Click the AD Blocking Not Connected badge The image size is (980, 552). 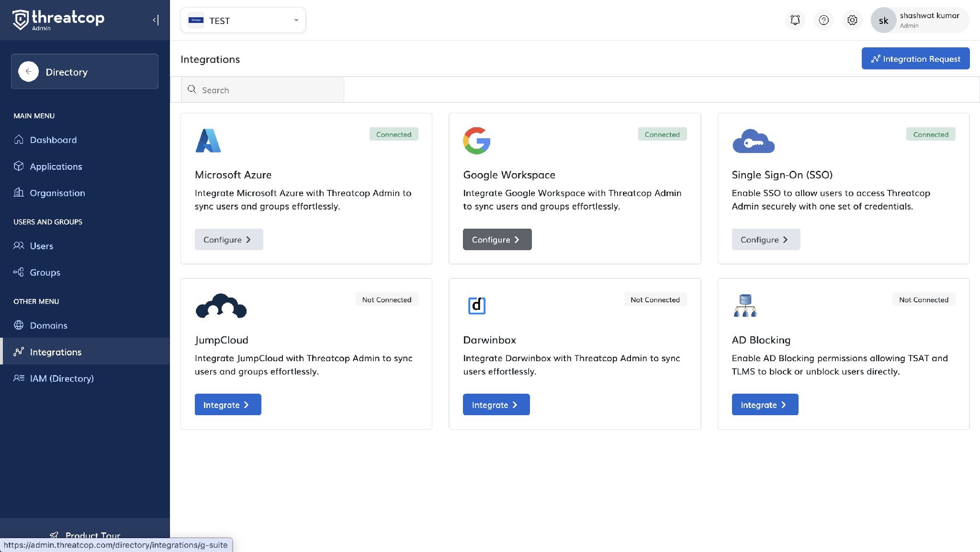[x=924, y=299]
